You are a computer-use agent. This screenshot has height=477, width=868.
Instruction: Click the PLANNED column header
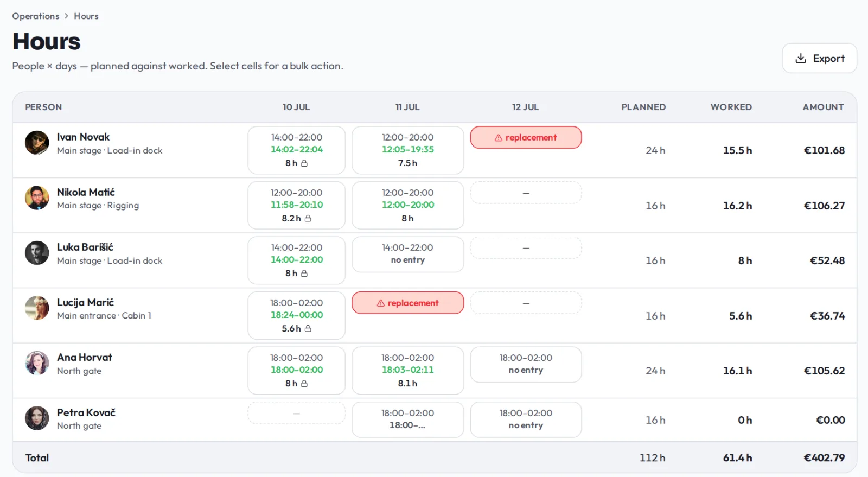coord(643,107)
